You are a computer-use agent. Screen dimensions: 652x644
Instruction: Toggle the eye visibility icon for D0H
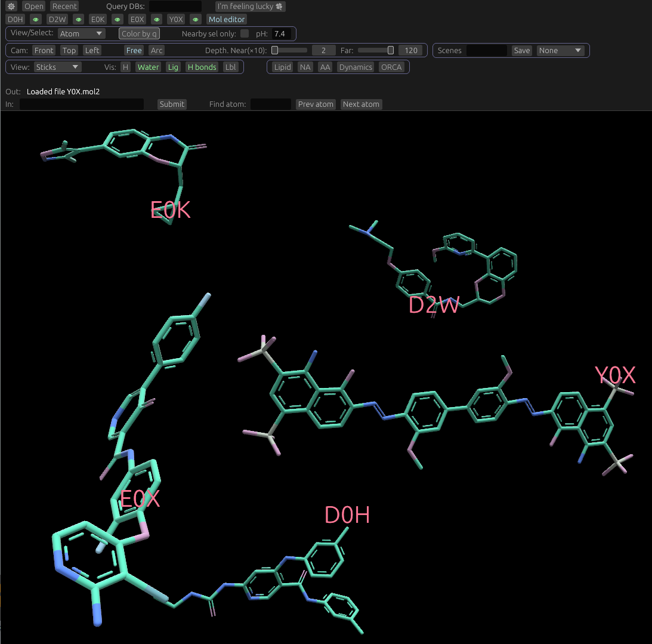point(36,19)
